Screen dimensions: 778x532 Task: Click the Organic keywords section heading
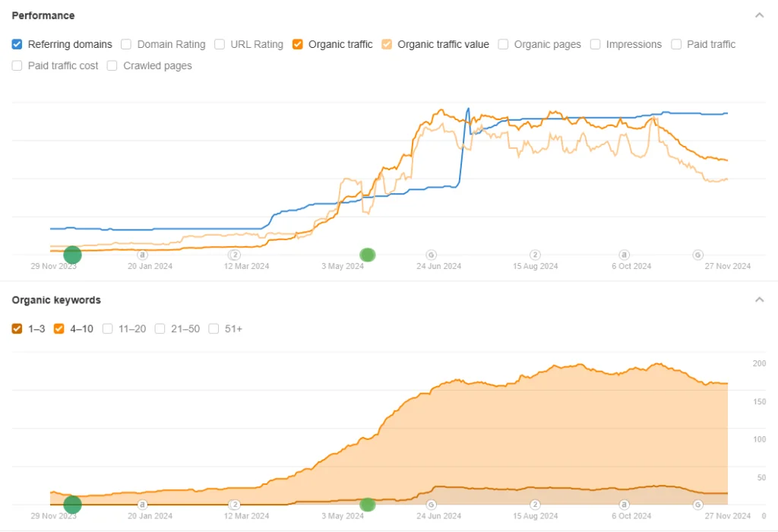[x=56, y=299]
